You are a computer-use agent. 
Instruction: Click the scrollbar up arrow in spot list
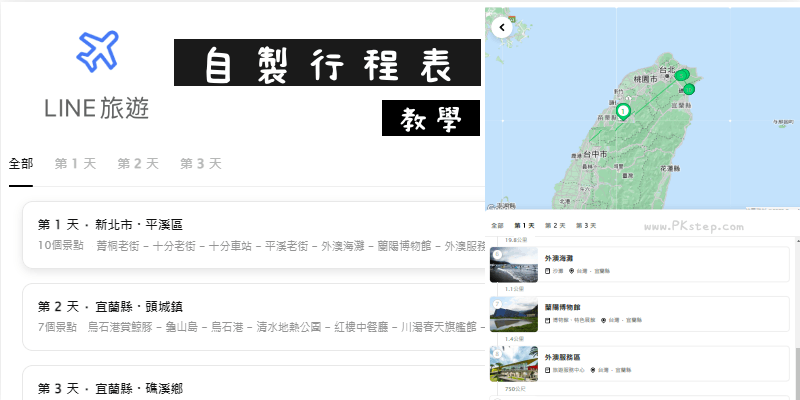point(797,240)
